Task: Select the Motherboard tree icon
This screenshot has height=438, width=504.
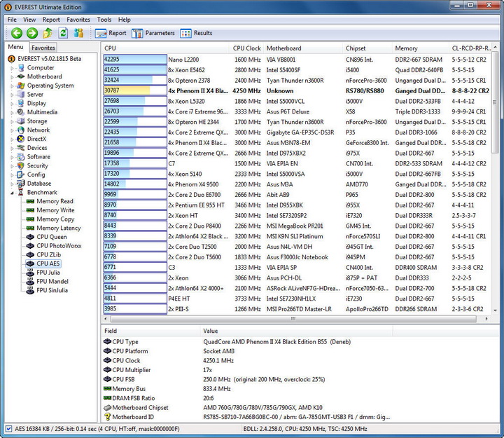Action: 21,76
